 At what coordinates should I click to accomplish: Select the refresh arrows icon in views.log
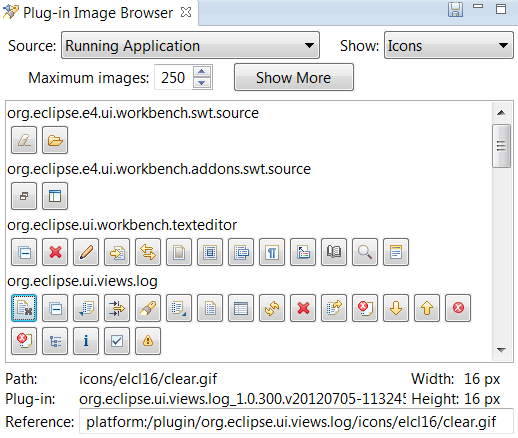(x=272, y=308)
